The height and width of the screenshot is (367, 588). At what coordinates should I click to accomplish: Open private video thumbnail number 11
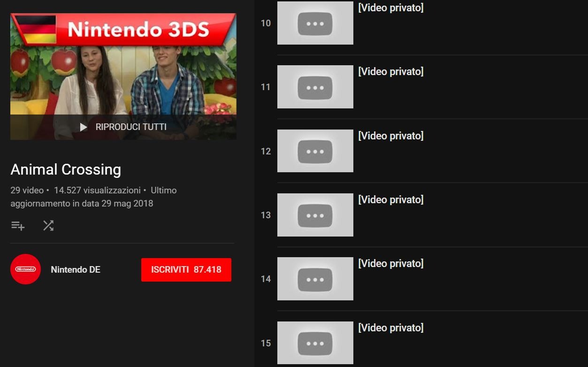point(315,87)
